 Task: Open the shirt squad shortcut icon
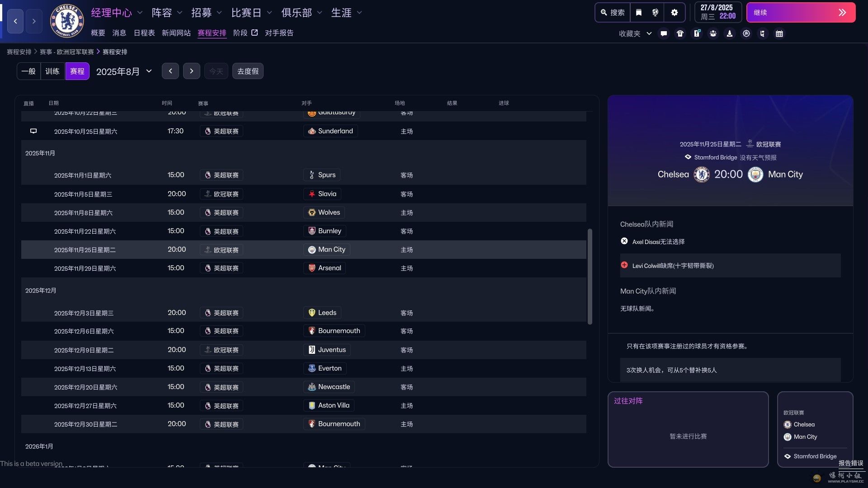[x=680, y=33]
